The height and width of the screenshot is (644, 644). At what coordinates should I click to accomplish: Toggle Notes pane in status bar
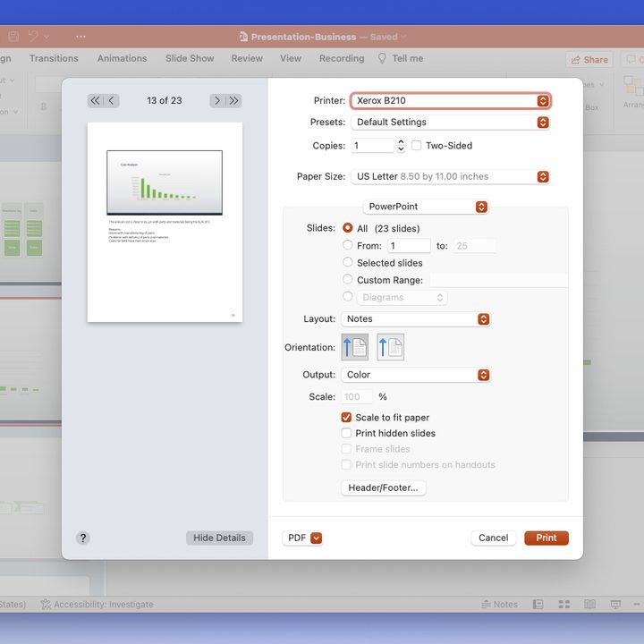(499, 604)
